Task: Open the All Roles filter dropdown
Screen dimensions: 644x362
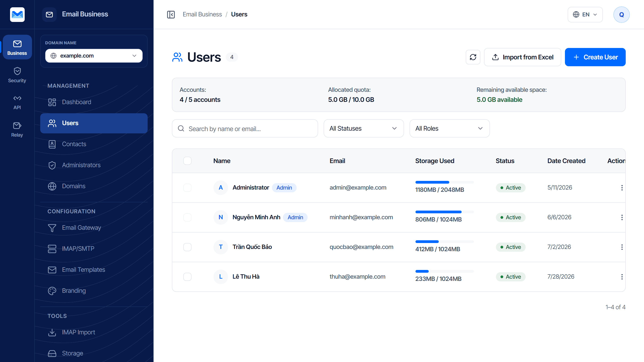Action: coord(449,128)
